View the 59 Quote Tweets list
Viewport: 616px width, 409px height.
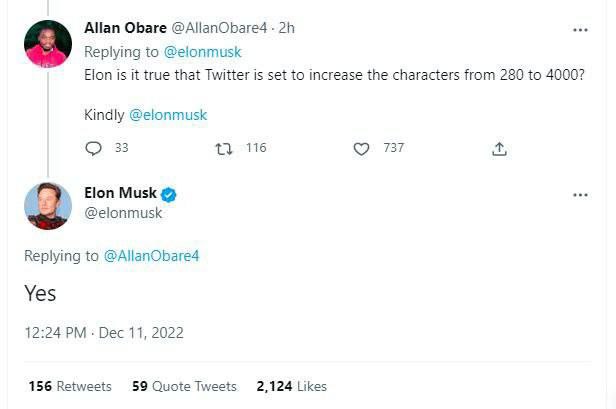[184, 386]
